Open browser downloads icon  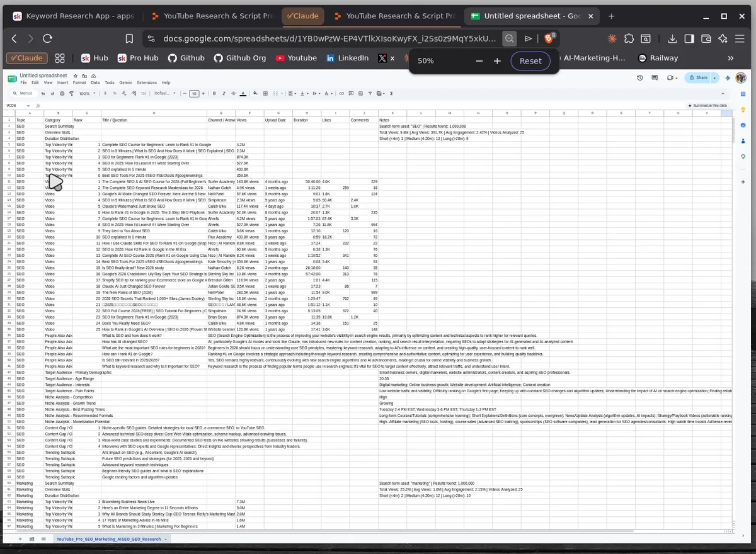tap(672, 38)
